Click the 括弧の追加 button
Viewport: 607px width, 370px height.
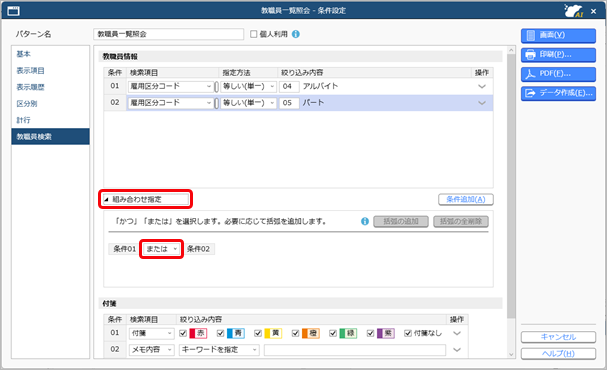pos(401,221)
